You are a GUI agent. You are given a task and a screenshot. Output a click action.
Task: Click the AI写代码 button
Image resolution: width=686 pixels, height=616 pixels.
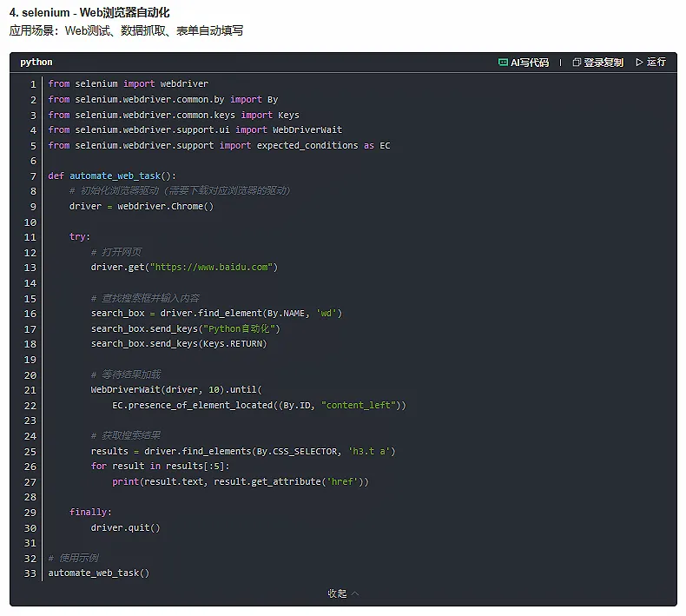pos(524,63)
